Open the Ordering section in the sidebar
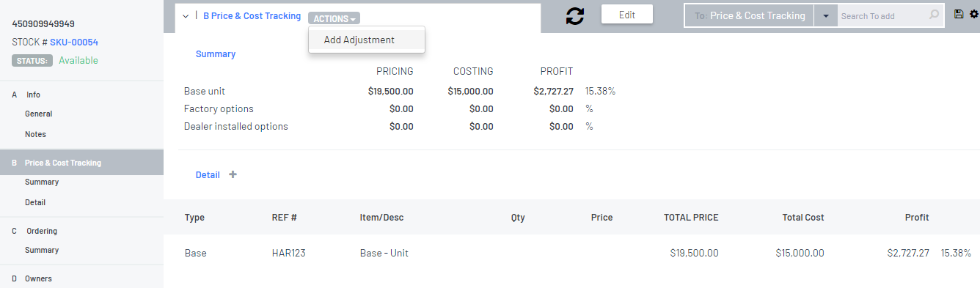980x288 pixels. (x=42, y=231)
